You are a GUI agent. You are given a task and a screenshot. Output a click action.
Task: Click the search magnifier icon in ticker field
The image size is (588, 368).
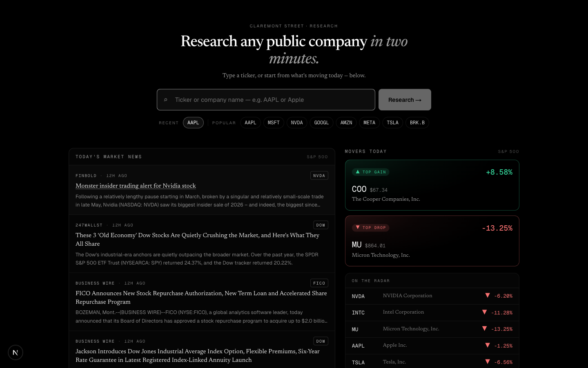(165, 100)
